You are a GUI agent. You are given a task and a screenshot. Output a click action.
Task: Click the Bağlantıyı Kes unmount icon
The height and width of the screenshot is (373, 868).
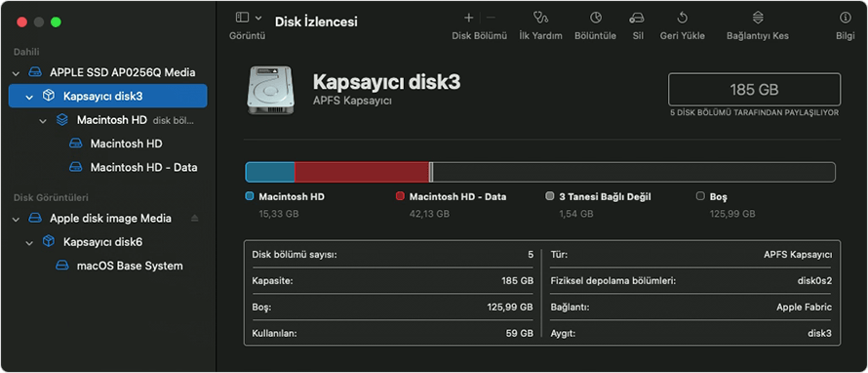pyautogui.click(x=758, y=18)
